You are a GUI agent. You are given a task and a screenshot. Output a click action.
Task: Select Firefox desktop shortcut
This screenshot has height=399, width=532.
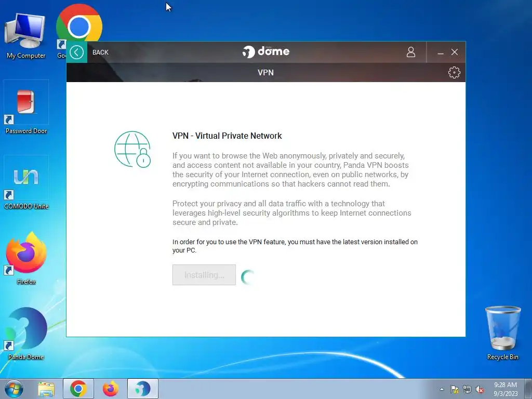26,258
